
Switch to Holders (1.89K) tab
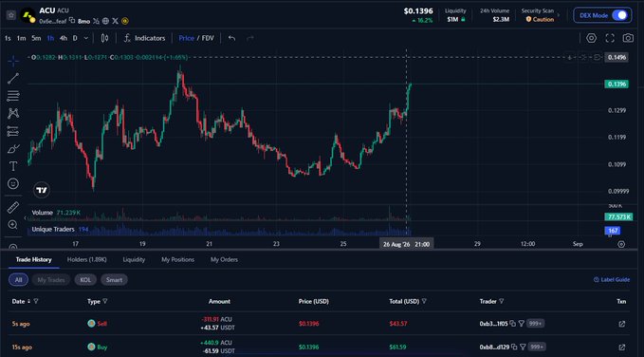86,259
